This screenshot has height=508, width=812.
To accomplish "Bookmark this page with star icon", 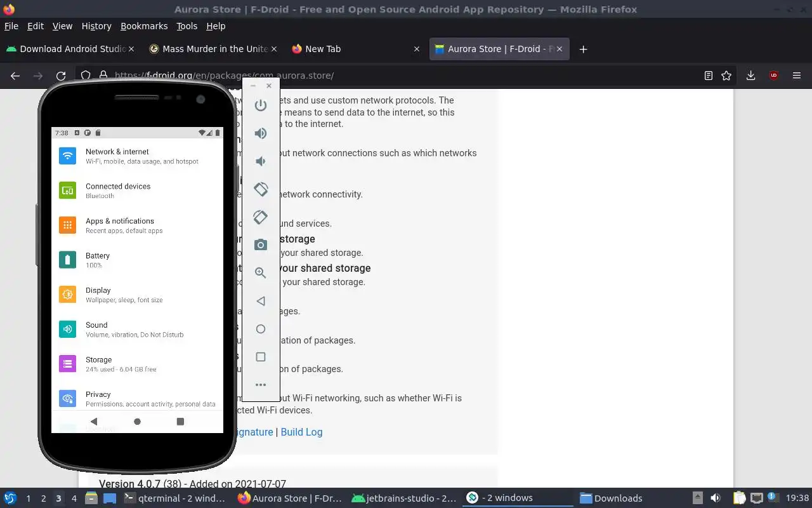I will [x=726, y=76].
